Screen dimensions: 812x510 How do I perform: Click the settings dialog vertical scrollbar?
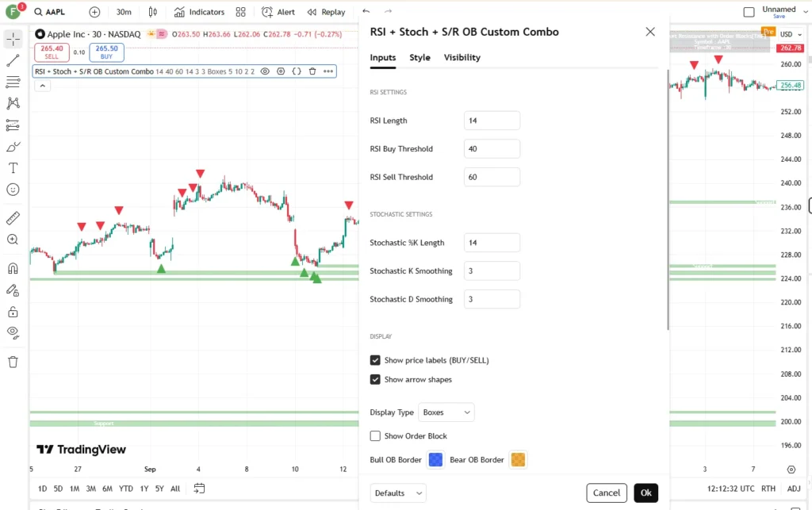pos(668,199)
